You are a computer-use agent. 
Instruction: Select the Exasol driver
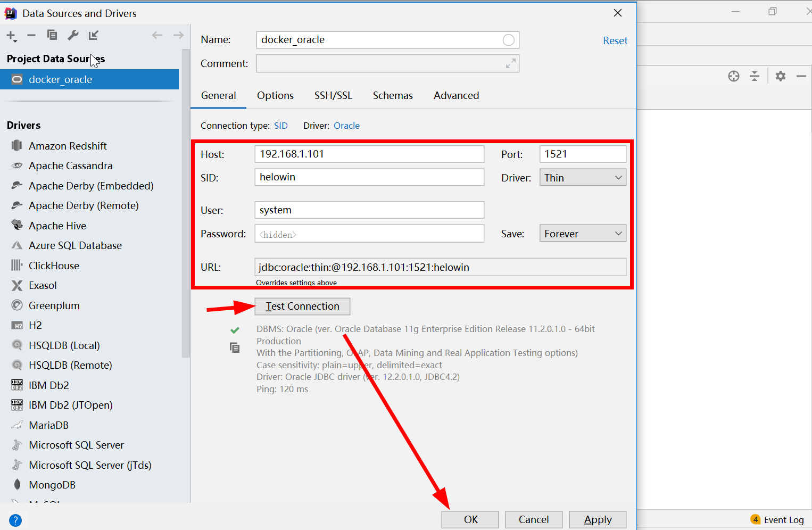(43, 286)
